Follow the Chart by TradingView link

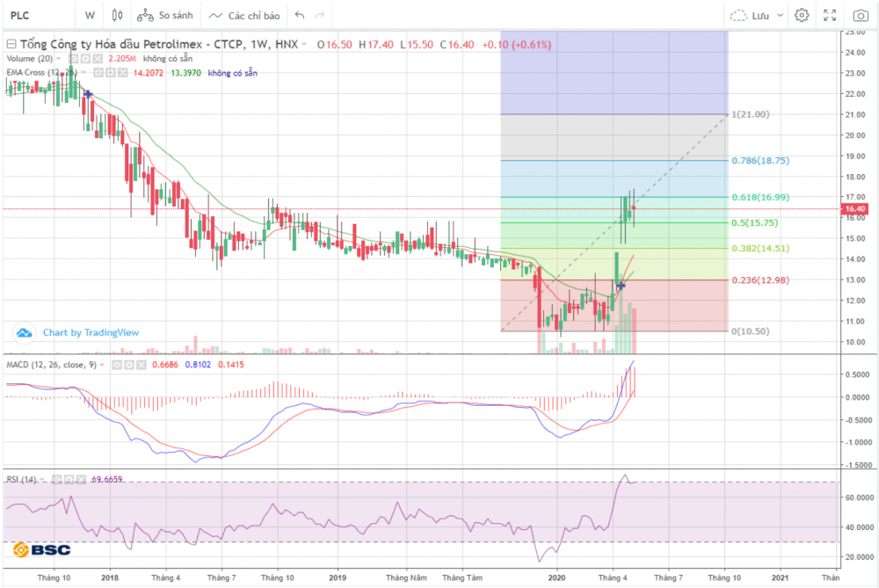pyautogui.click(x=91, y=332)
